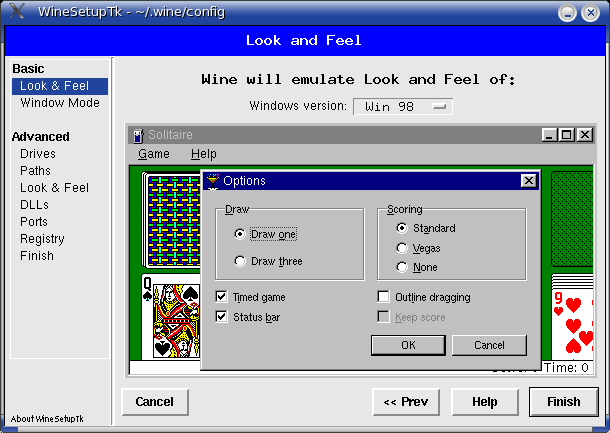Open Drives under Advanced
Image resolution: width=610 pixels, height=433 pixels.
(38, 154)
